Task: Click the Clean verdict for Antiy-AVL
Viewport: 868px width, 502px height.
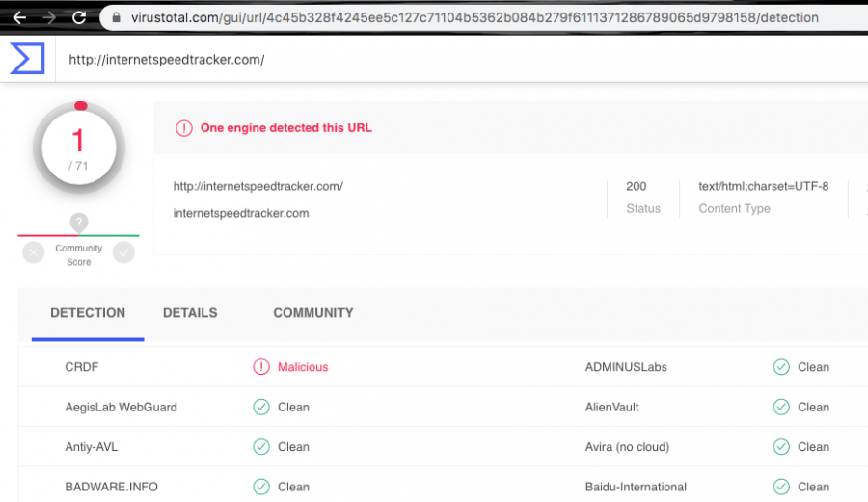Action: point(293,447)
